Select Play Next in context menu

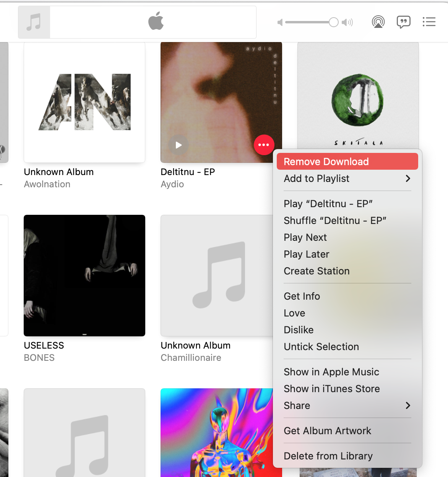click(347, 237)
